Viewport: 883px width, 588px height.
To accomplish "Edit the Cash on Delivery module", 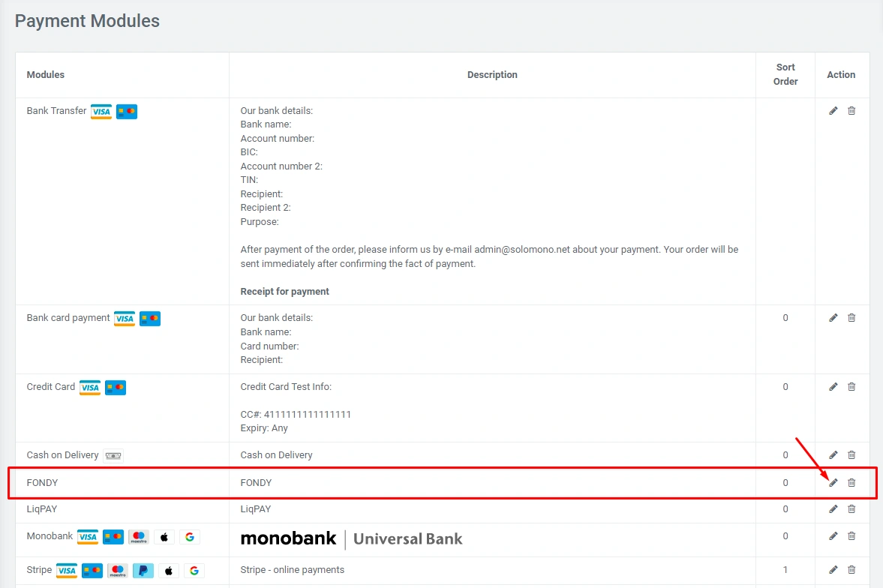I will (833, 455).
